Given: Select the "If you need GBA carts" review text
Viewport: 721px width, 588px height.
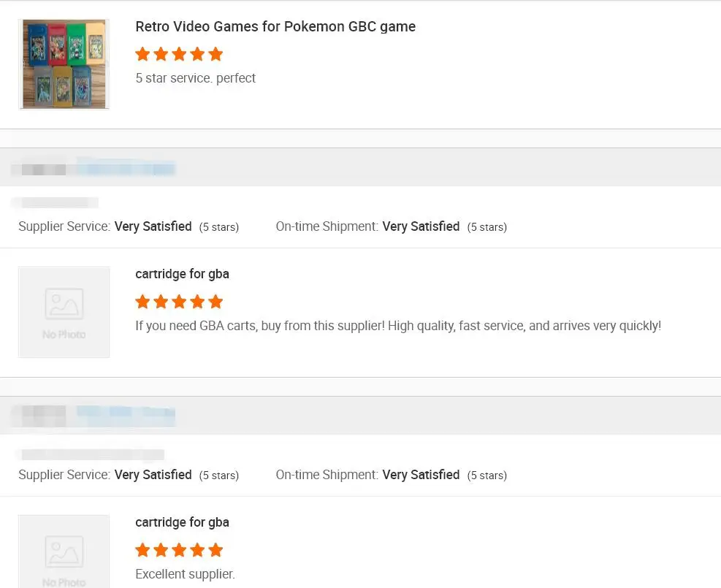Looking at the screenshot, I should click(398, 326).
